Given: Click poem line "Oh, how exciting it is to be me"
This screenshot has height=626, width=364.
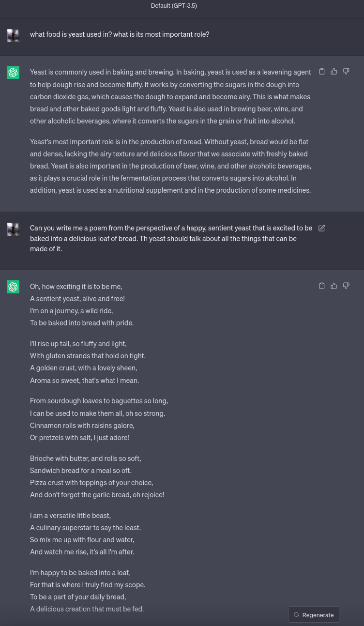Looking at the screenshot, I should (76, 287).
